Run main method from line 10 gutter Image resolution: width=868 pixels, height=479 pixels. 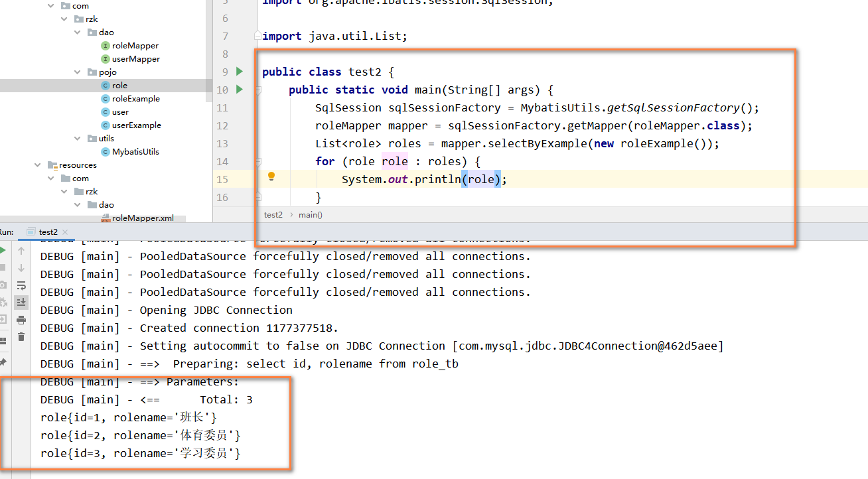[x=240, y=90]
